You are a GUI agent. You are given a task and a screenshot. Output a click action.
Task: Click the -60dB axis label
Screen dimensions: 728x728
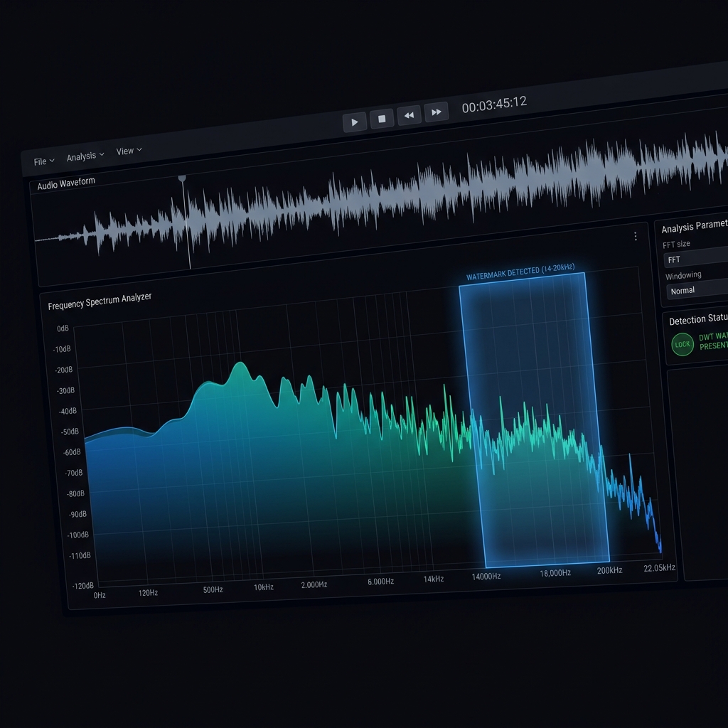pyautogui.click(x=72, y=452)
